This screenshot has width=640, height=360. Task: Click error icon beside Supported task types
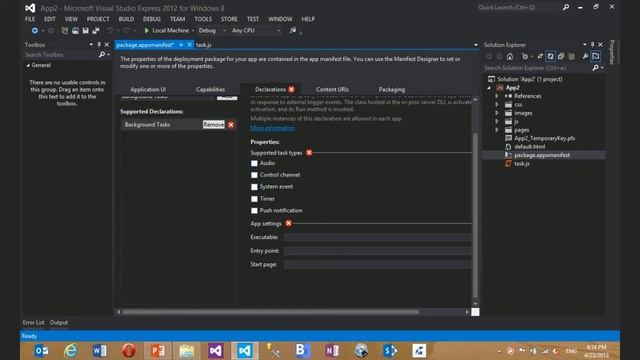(x=309, y=153)
